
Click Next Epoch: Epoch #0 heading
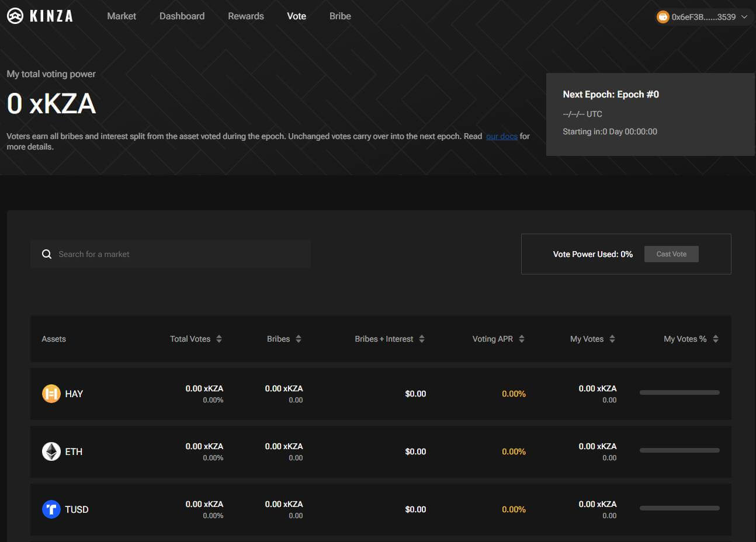point(611,94)
